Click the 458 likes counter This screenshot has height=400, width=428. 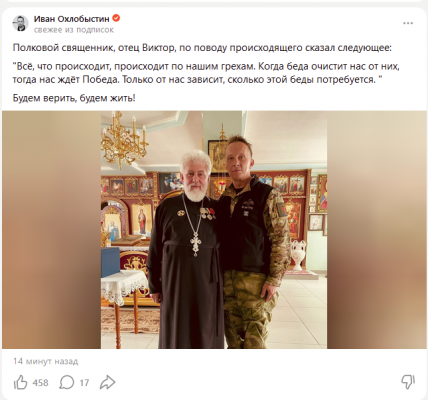[40, 383]
